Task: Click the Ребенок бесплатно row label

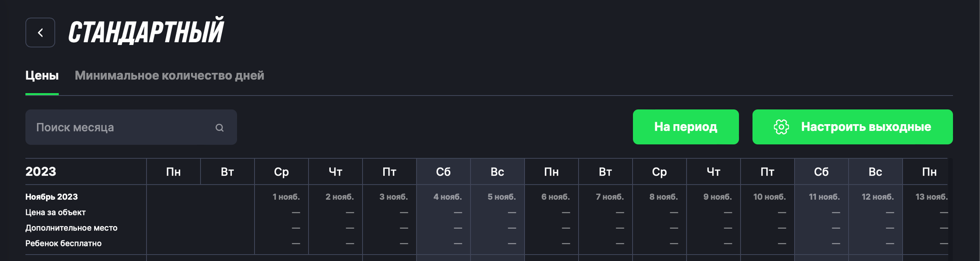Action: pos(64,243)
